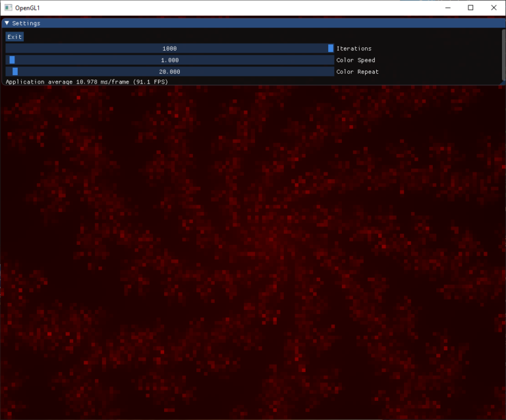Viewport: 506px width, 420px height.
Task: Click the Color Speed value 1.000
Action: click(170, 61)
